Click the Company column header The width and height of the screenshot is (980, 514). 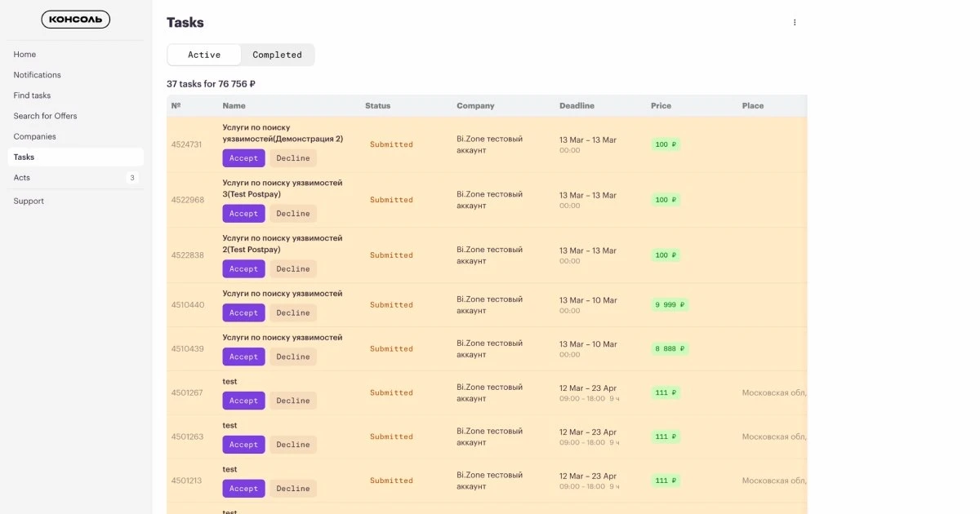pyautogui.click(x=475, y=106)
